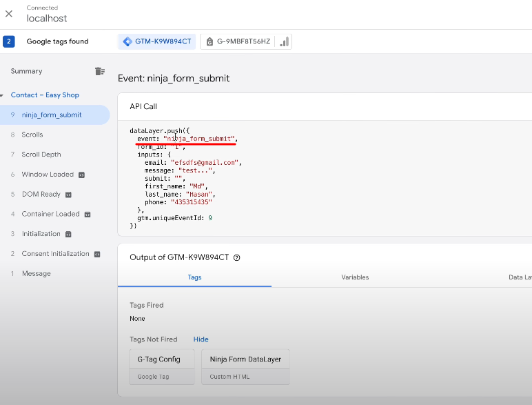Click the code icon beside Window Loaded
Screen dimensions: 532x405
tap(81, 175)
